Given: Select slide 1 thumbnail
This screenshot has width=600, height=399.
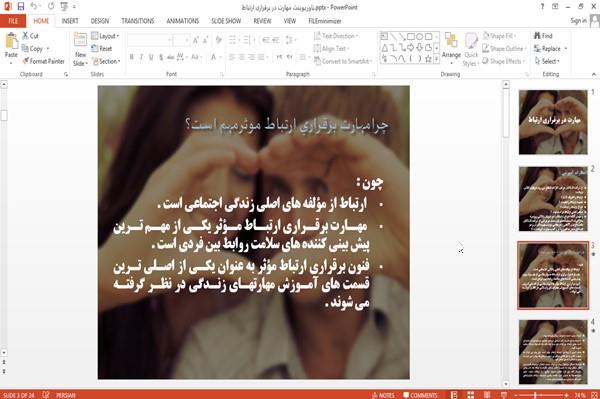Looking at the screenshot, I should pyautogui.click(x=553, y=122).
